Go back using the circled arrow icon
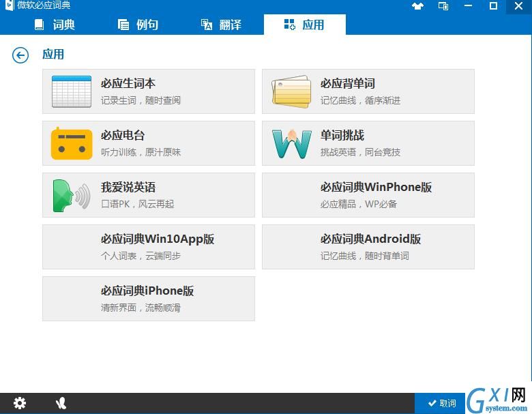This screenshot has height=414, width=532. coord(20,55)
